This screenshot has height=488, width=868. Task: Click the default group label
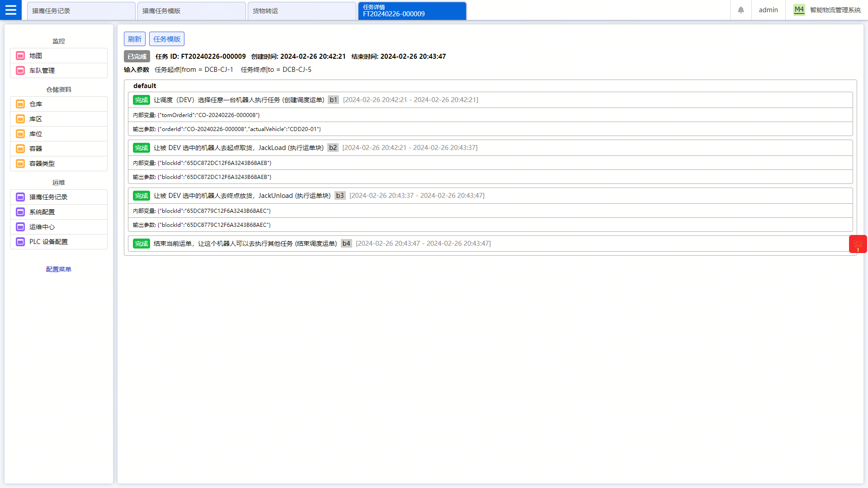(x=145, y=86)
